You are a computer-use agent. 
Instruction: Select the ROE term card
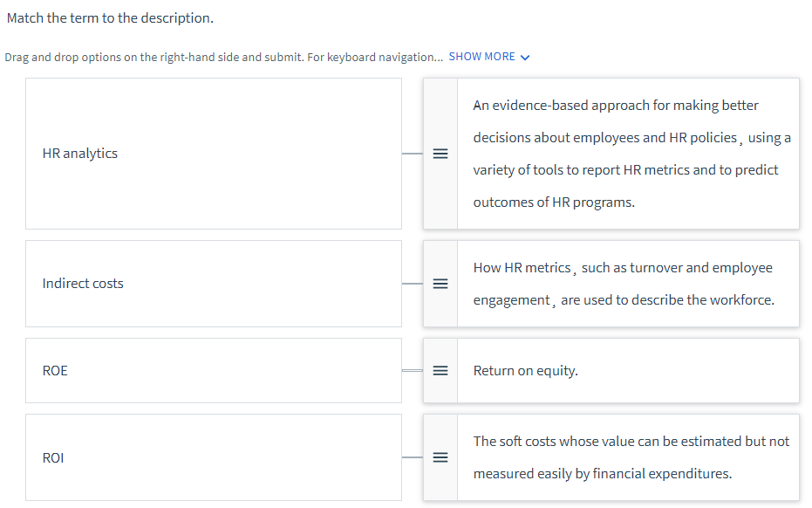[x=214, y=370]
